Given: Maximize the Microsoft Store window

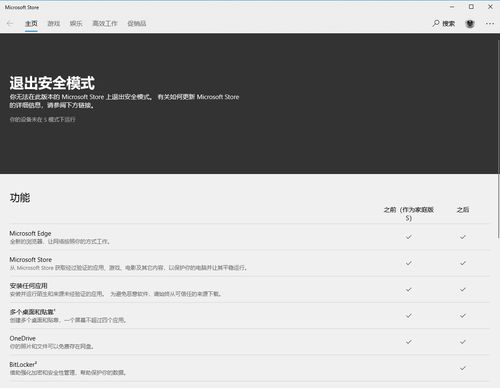Looking at the screenshot, I should [471, 7].
